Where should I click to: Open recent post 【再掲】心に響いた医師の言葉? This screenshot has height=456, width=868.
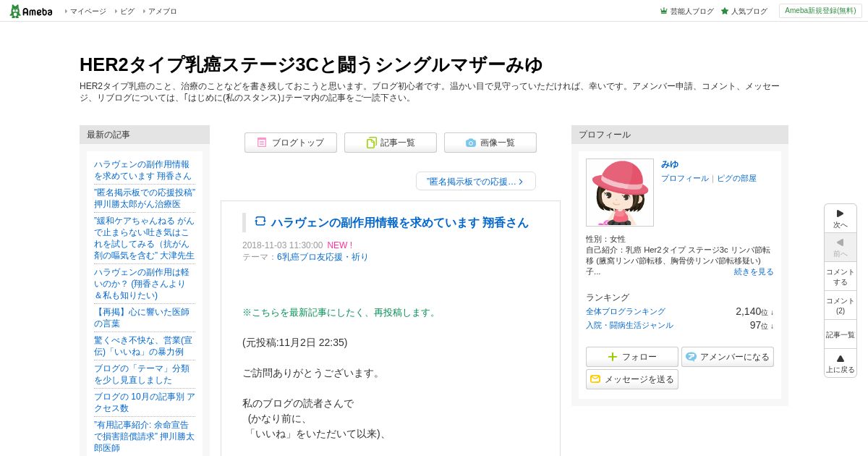point(142,318)
